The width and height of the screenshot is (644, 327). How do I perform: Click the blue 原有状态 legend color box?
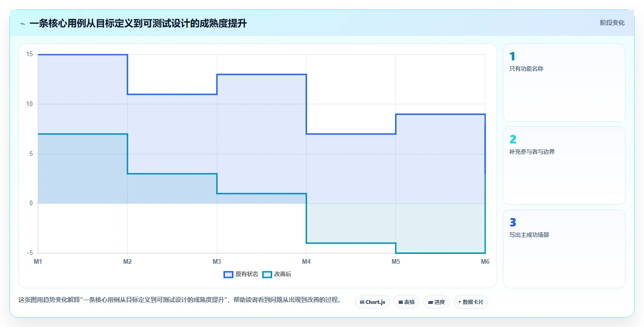228,274
